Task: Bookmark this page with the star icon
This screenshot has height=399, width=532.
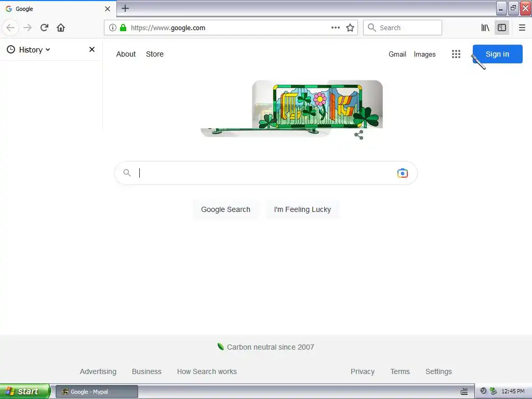Action: (x=350, y=28)
